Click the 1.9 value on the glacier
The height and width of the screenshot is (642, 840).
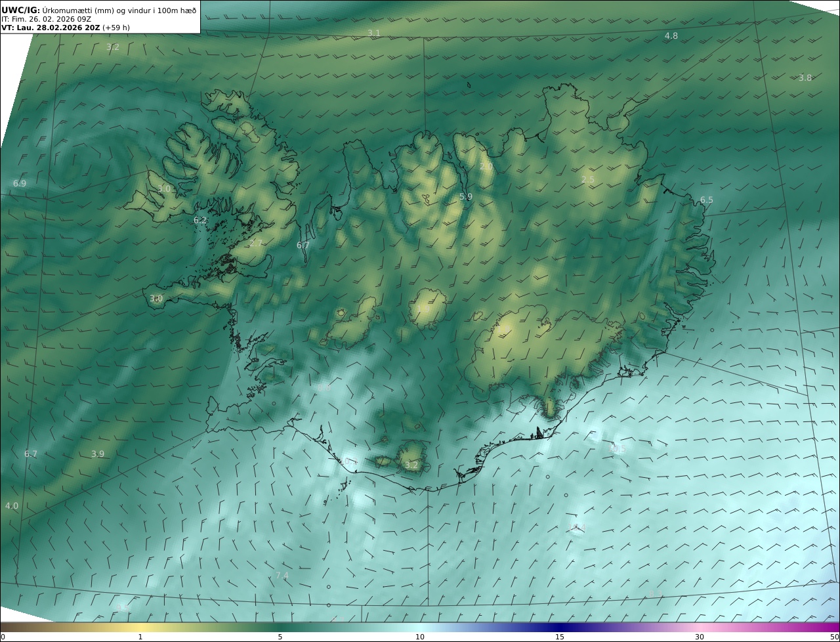pos(423,309)
